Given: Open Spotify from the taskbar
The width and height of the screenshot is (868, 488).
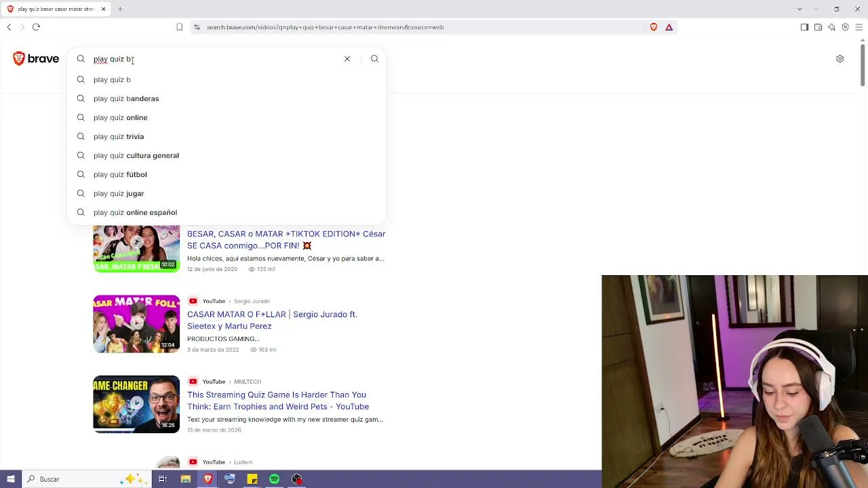Looking at the screenshot, I should 274,479.
